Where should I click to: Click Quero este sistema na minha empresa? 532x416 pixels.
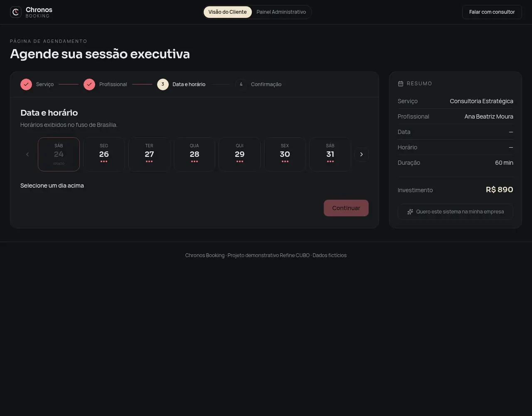coord(456,212)
